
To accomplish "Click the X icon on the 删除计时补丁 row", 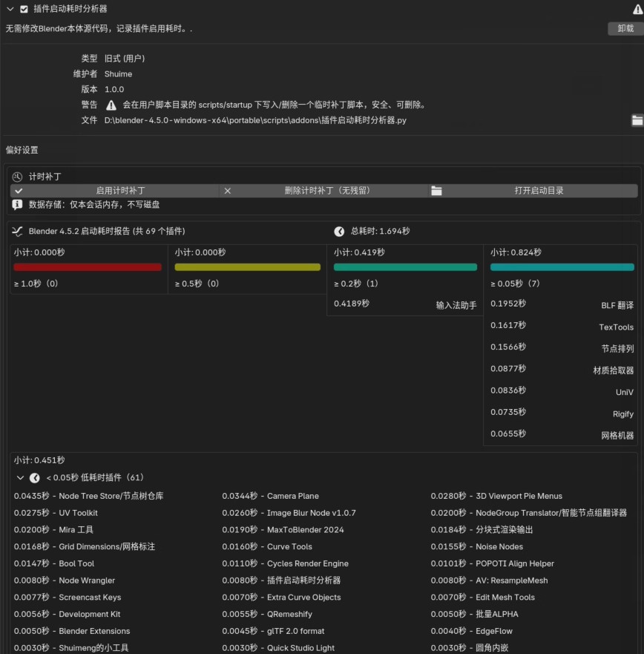I will (x=226, y=190).
